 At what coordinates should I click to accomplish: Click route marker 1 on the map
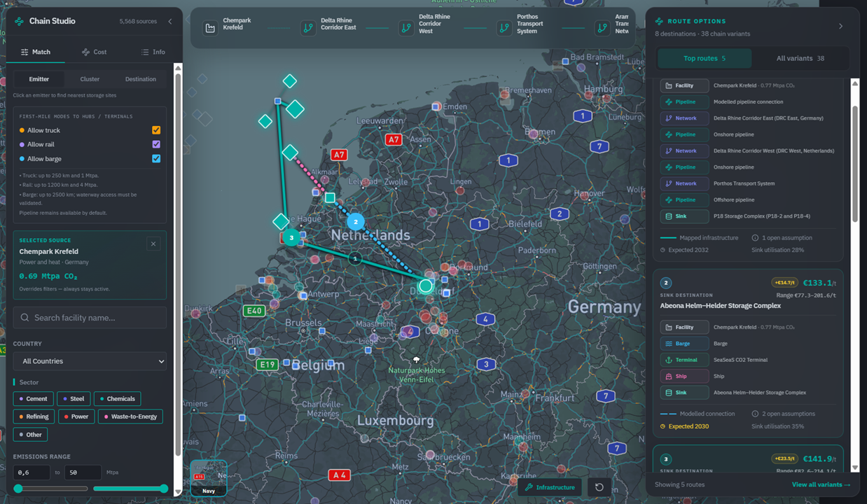355,259
